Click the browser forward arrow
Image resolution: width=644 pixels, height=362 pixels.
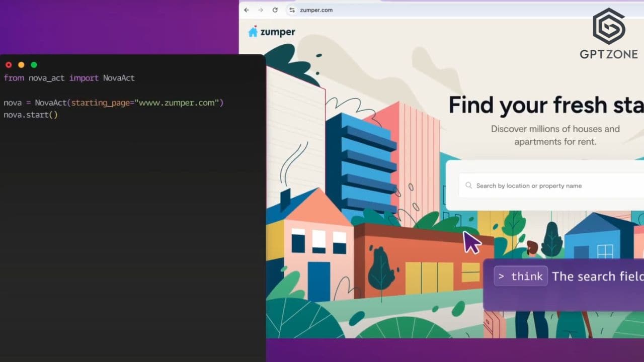261,10
